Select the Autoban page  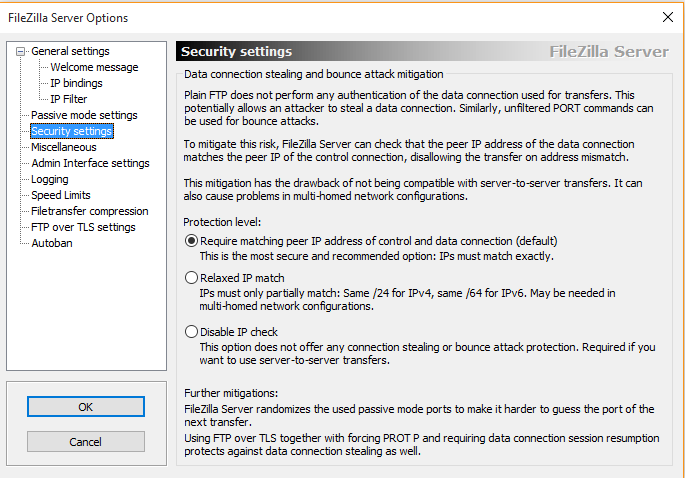(x=52, y=243)
